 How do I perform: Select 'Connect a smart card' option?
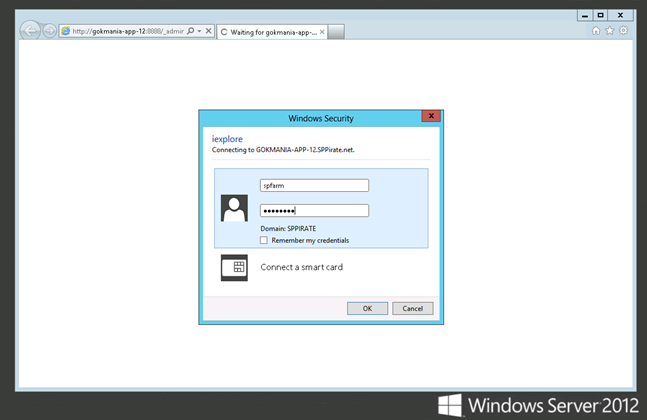point(302,267)
